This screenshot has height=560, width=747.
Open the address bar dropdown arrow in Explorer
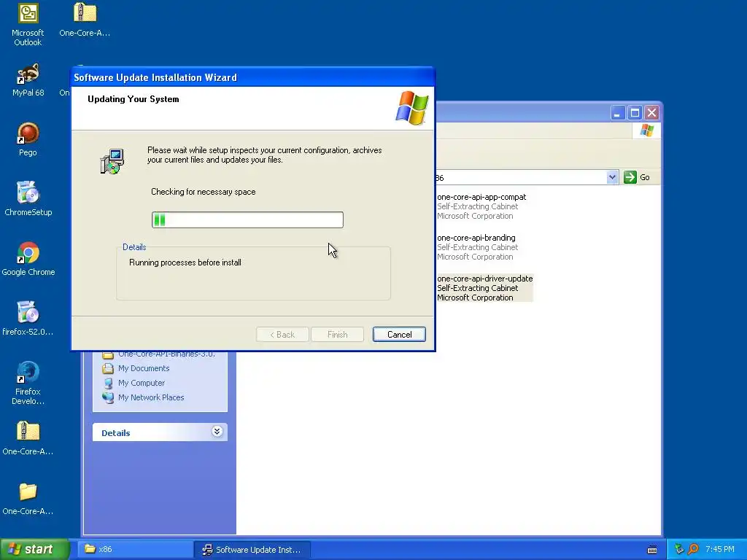[612, 177]
